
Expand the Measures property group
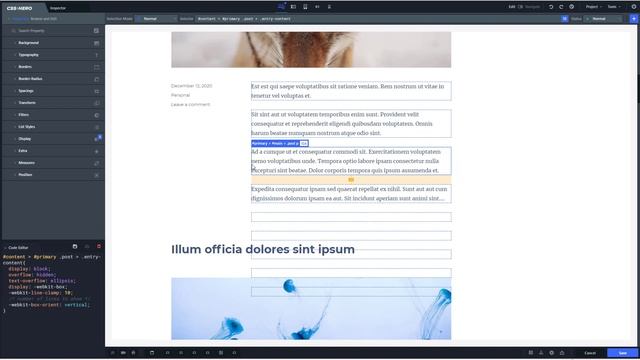pos(53,163)
